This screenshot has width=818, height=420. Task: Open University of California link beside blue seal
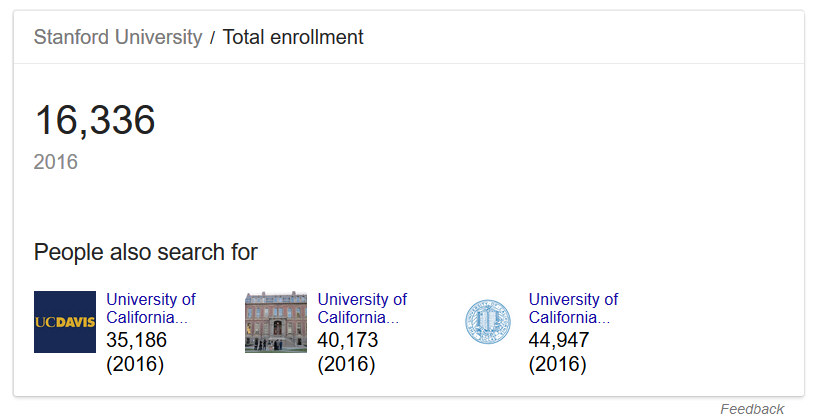(x=572, y=308)
